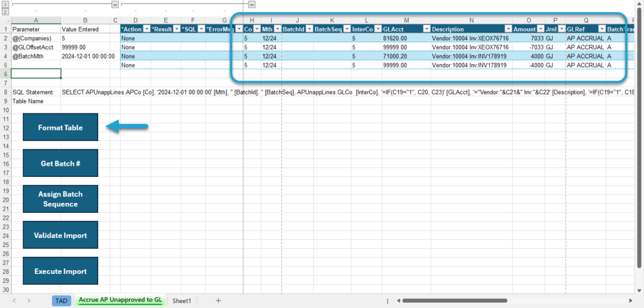Open the InterCo column filter dropdown

[x=377, y=29]
